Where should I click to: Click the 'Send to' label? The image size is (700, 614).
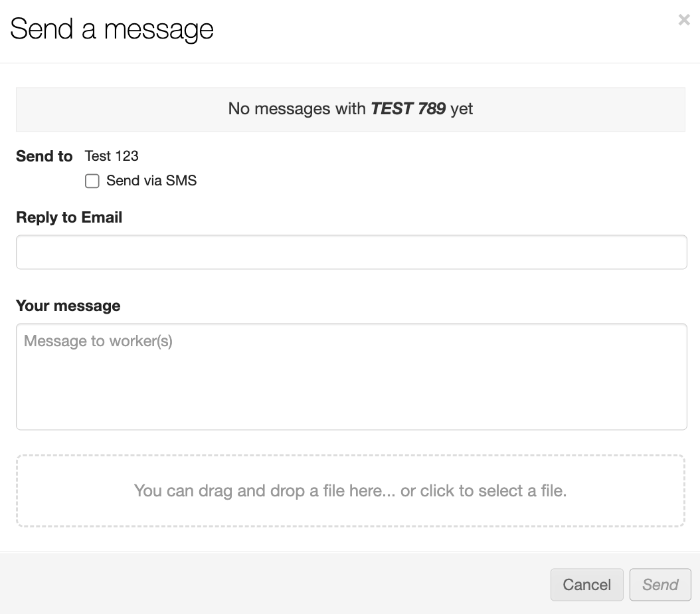coord(44,156)
